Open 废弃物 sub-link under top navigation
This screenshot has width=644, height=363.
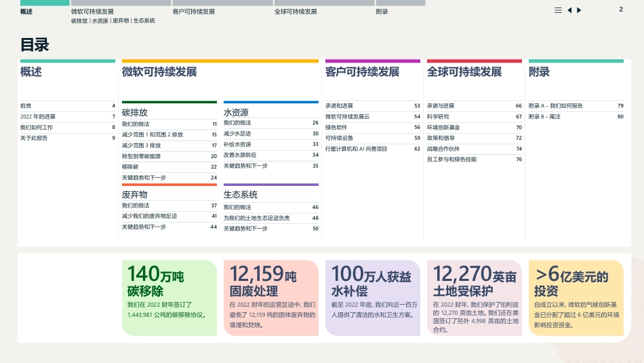tap(121, 20)
